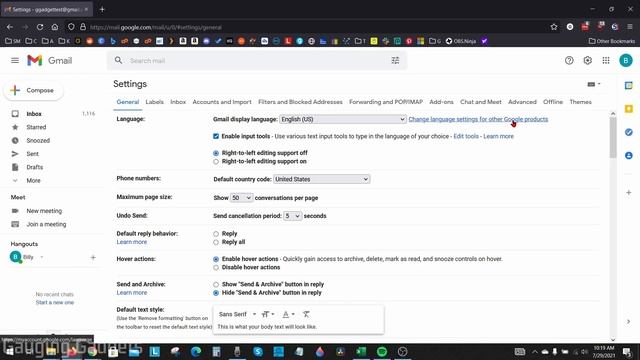Screen dimensions: 640x360
Task: Open Default country code dropdown
Action: [322, 179]
